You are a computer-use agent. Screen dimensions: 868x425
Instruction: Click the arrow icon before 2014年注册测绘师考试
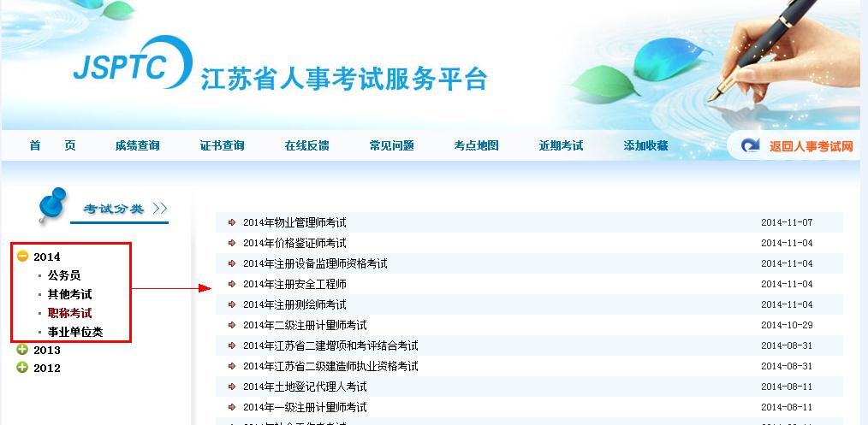tap(232, 304)
